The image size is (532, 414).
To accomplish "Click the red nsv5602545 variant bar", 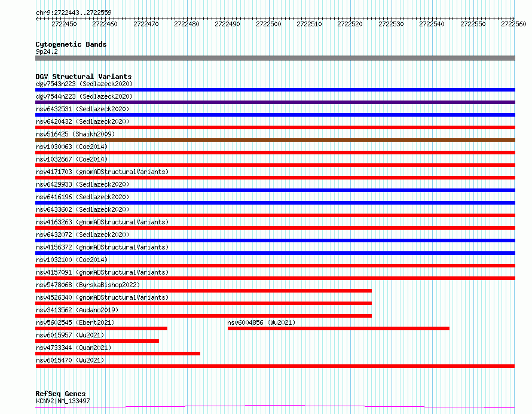I will point(101,328).
